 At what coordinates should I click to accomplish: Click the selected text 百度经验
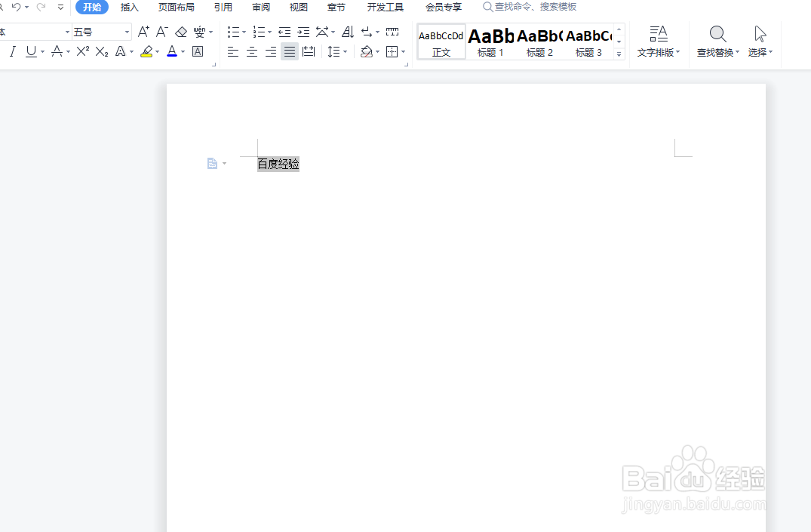pos(278,164)
